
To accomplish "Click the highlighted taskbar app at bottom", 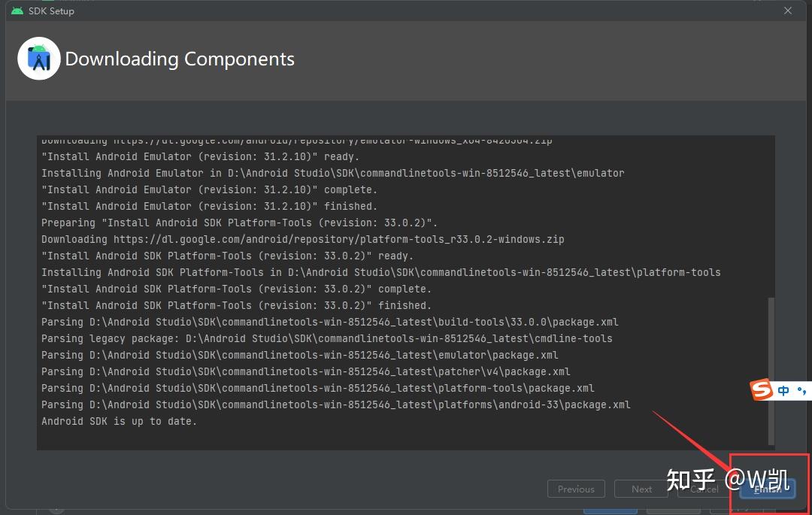I will click(x=610, y=510).
